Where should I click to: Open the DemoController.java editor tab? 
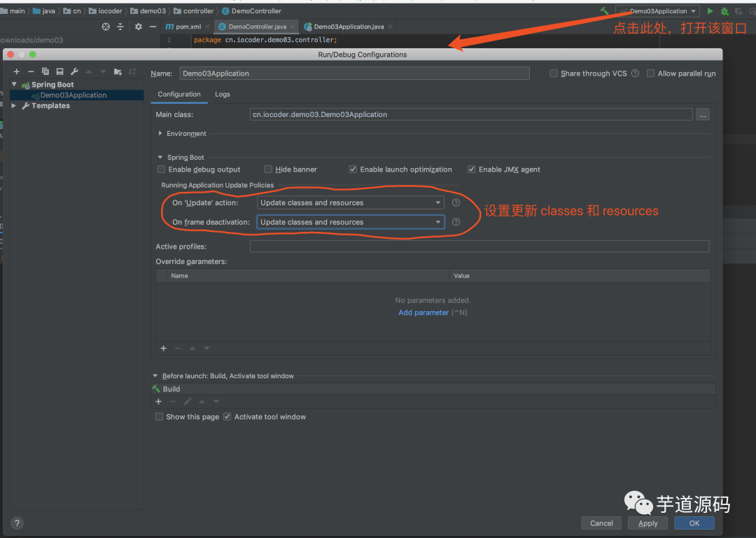point(257,27)
